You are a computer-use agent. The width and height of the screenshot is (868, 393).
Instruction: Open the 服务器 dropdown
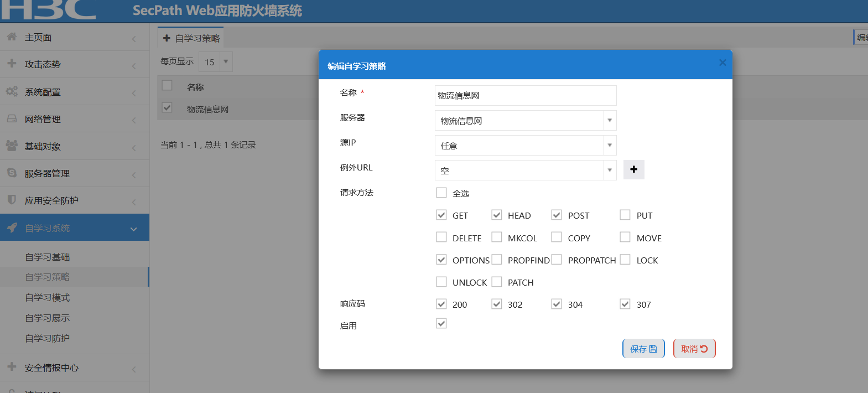(x=526, y=121)
